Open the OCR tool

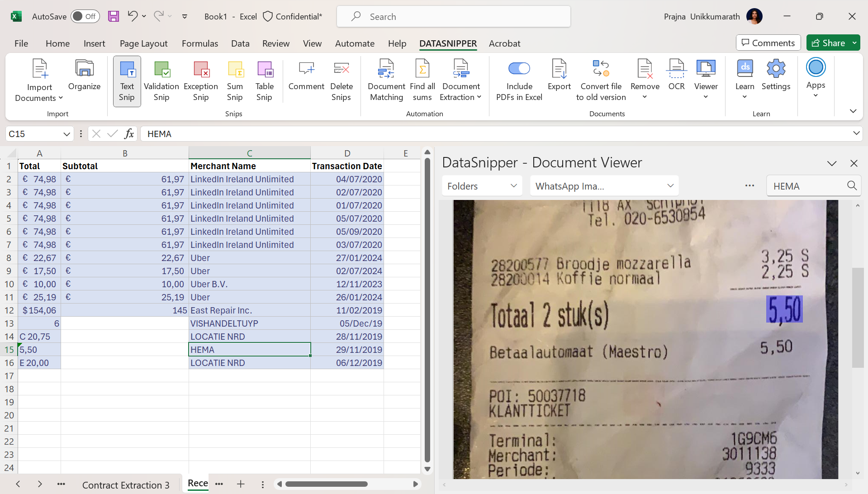click(676, 76)
